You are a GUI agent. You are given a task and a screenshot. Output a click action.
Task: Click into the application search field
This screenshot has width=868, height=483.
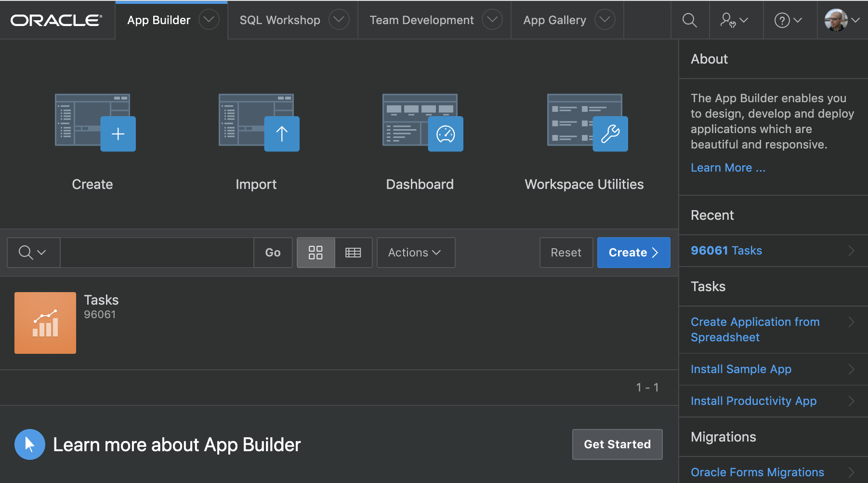click(157, 253)
